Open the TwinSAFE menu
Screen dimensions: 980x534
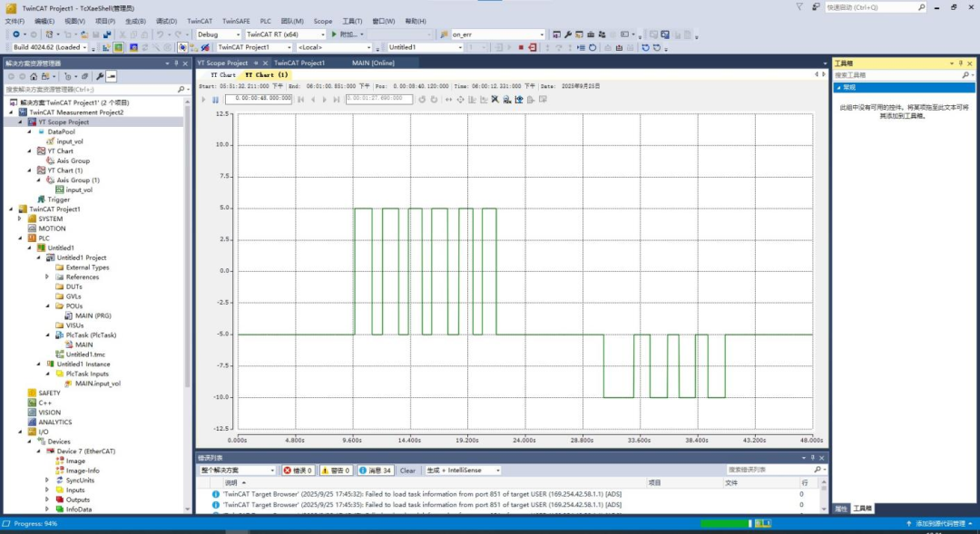pos(236,21)
